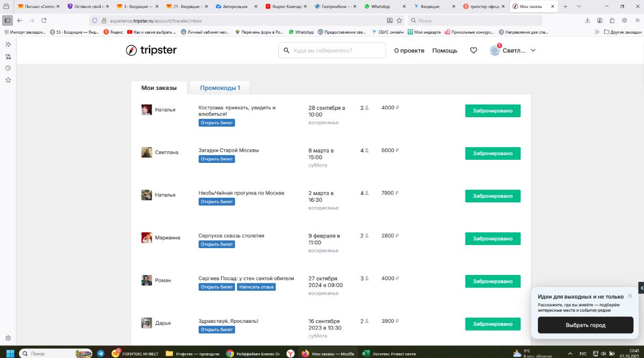The height and width of the screenshot is (358, 644).
Task: Open Telegram from the Windows taskbar
Action: pos(100,354)
